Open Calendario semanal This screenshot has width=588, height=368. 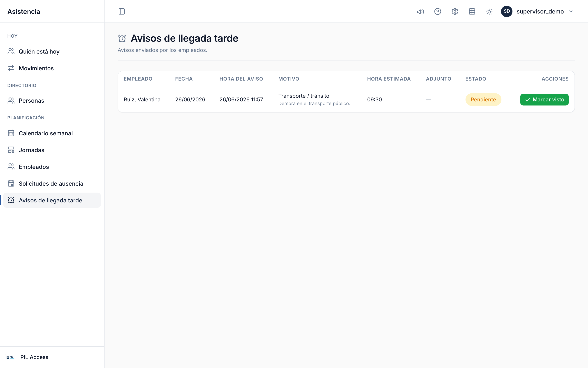point(52,133)
